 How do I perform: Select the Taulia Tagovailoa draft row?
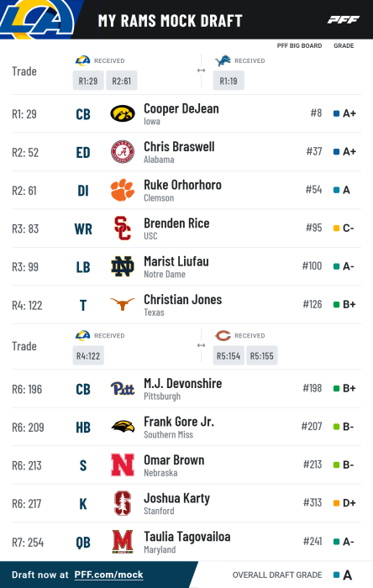tap(186, 542)
